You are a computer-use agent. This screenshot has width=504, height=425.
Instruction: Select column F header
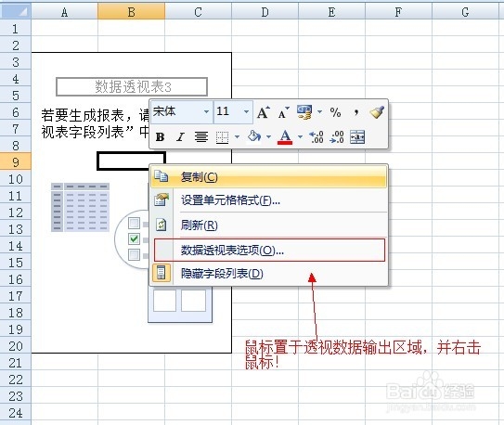(398, 12)
